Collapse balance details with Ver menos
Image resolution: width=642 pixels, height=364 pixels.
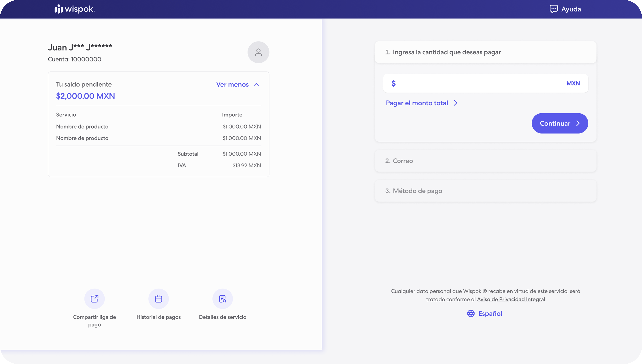tap(232, 84)
